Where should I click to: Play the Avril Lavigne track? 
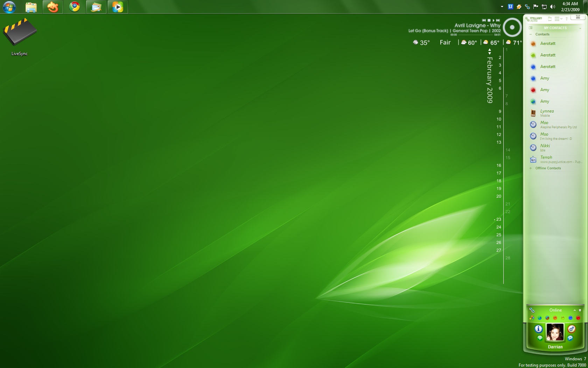pos(493,20)
